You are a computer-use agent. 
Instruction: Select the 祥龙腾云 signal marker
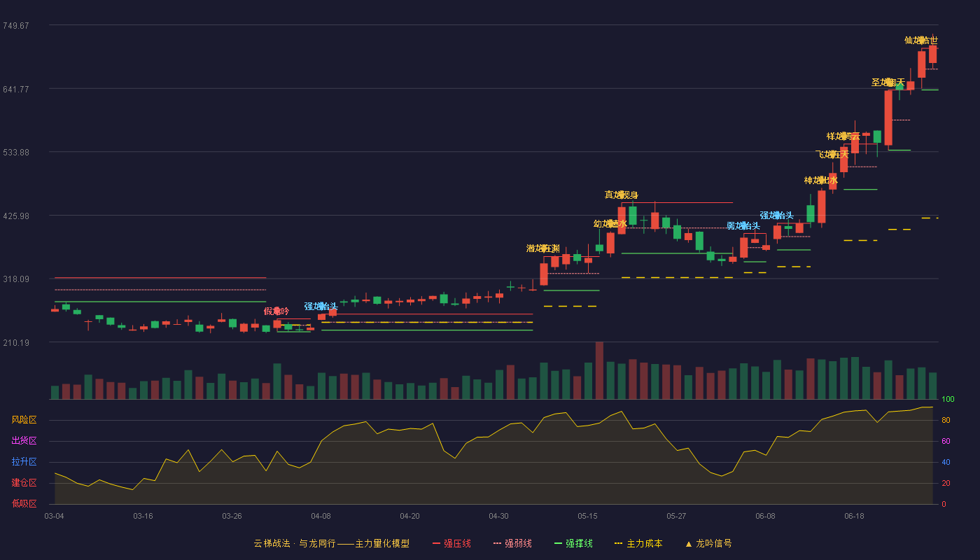point(843,136)
